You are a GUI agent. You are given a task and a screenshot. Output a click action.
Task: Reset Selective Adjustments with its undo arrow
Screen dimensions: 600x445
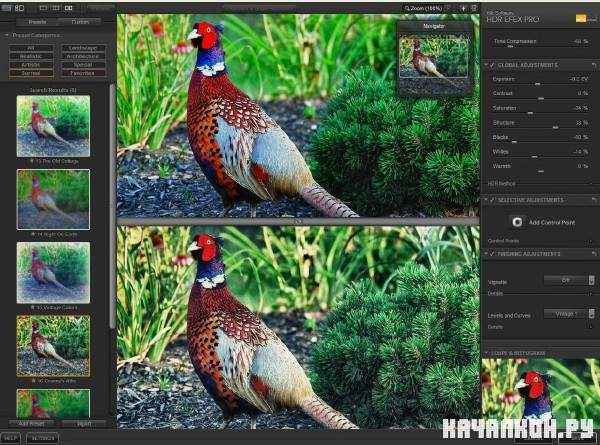594,200
